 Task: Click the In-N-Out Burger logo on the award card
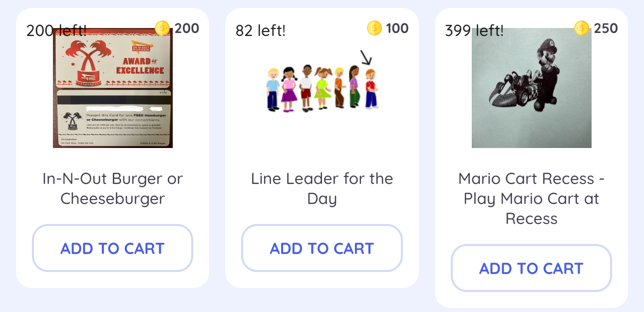point(140,49)
